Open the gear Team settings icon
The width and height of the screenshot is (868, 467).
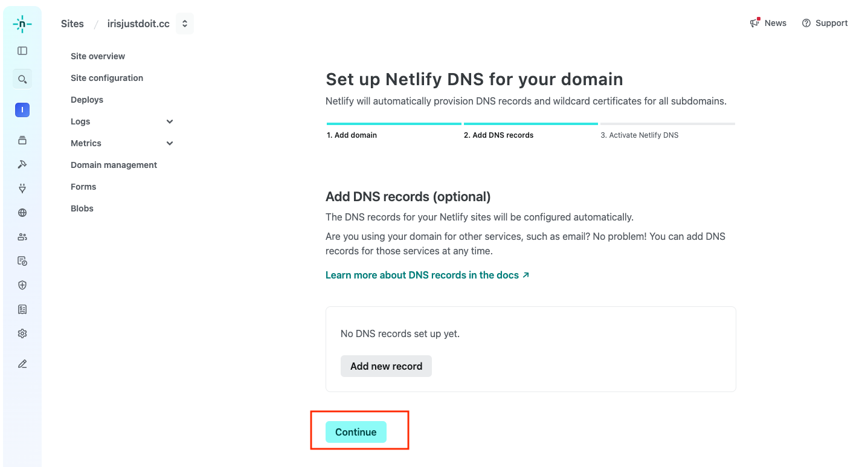(22, 333)
